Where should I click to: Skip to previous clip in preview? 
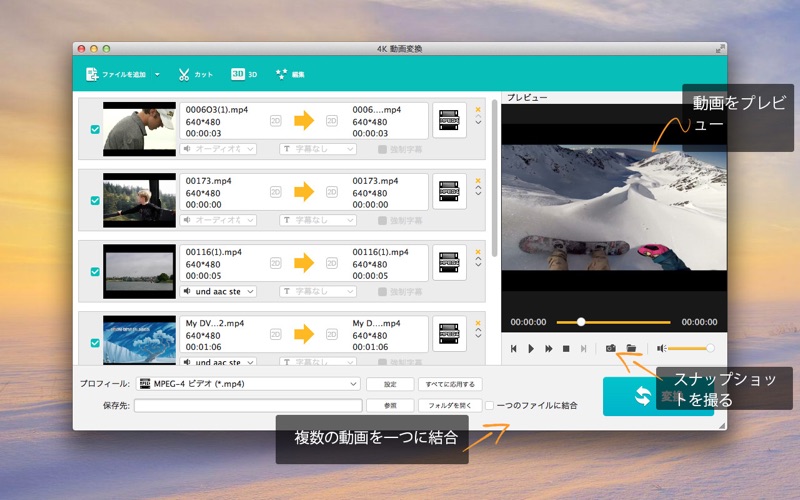click(513, 348)
